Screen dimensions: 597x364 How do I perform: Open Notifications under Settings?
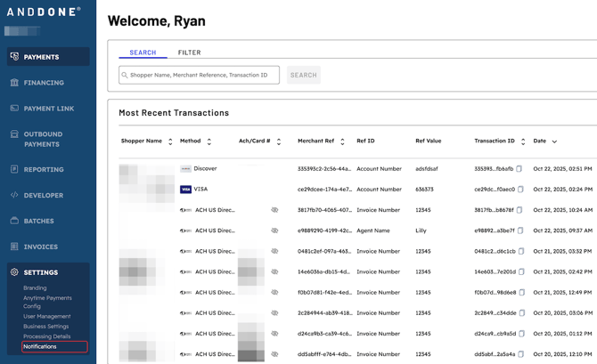(40, 346)
